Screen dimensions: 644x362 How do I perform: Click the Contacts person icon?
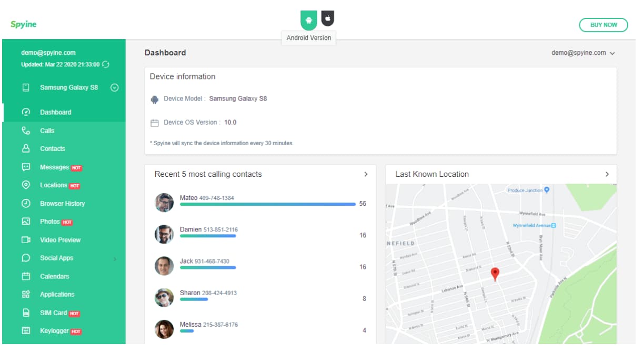(26, 149)
